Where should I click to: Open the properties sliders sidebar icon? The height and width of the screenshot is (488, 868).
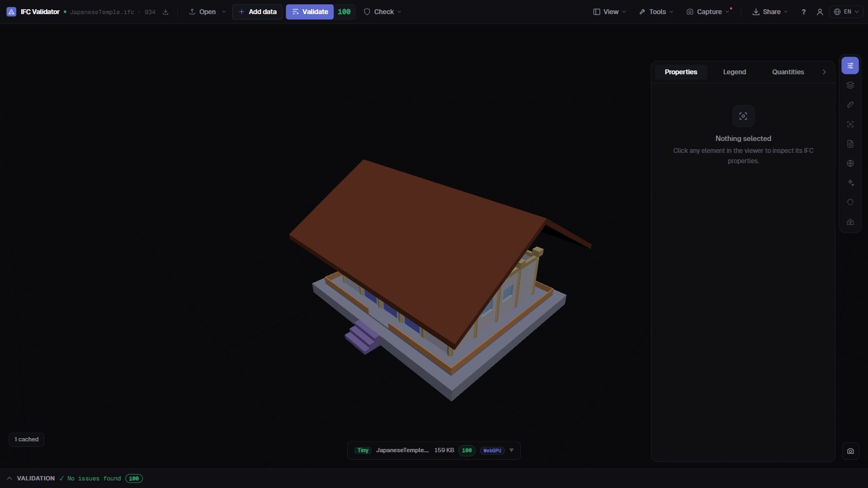pos(850,66)
